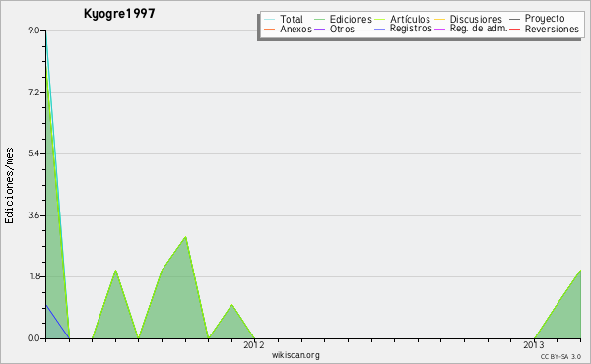This screenshot has width=591, height=364.
Task: Click the Ediciones/mes axis label
Action: point(9,186)
